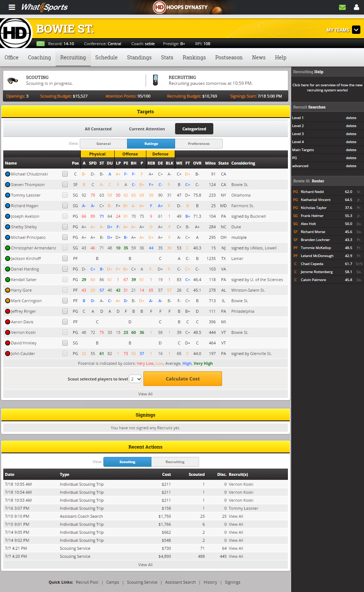Expand the My Teams dropdown arrow
Image resolution: width=364 pixels, height=592 pixels.
pyautogui.click(x=356, y=30)
